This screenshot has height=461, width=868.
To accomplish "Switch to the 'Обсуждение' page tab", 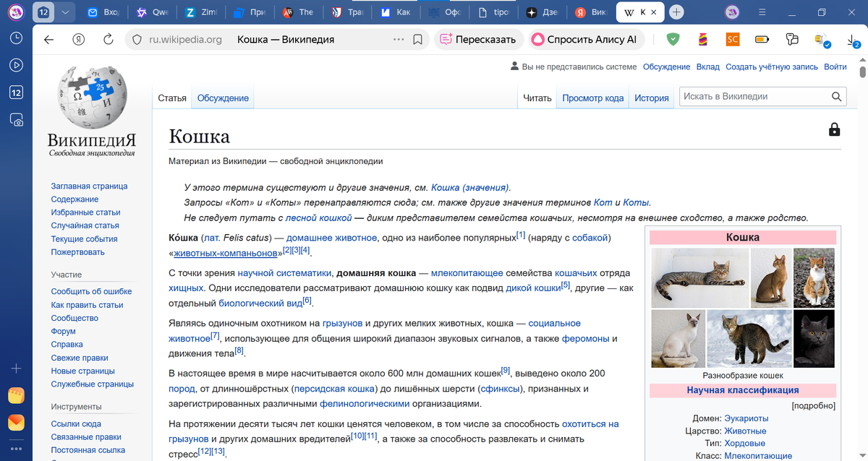I will (223, 98).
